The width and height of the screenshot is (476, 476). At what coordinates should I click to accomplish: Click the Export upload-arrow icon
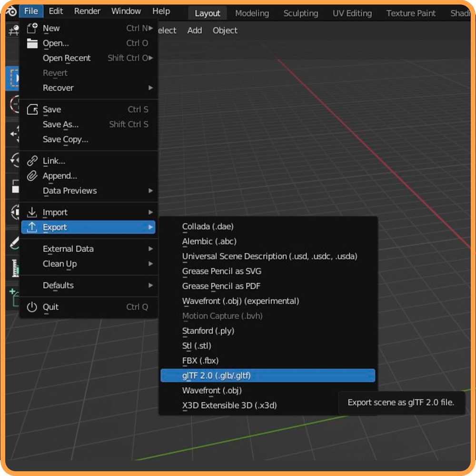pos(32,227)
